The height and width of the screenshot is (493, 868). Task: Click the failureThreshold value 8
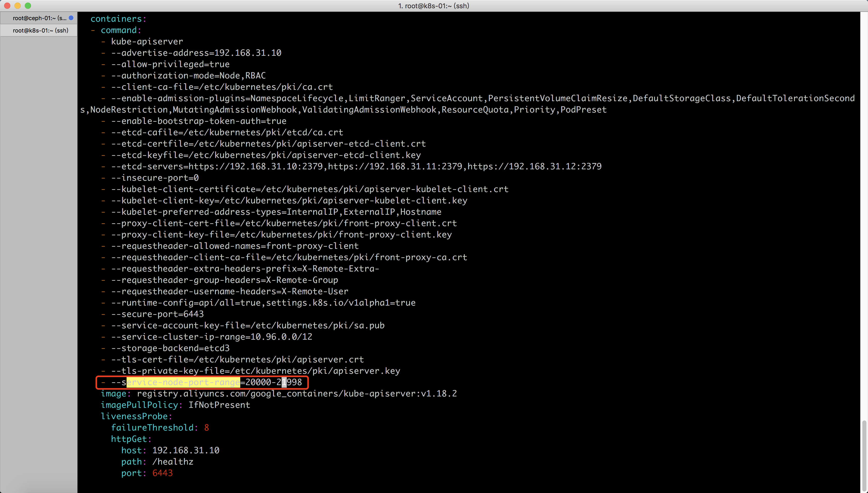(x=206, y=427)
